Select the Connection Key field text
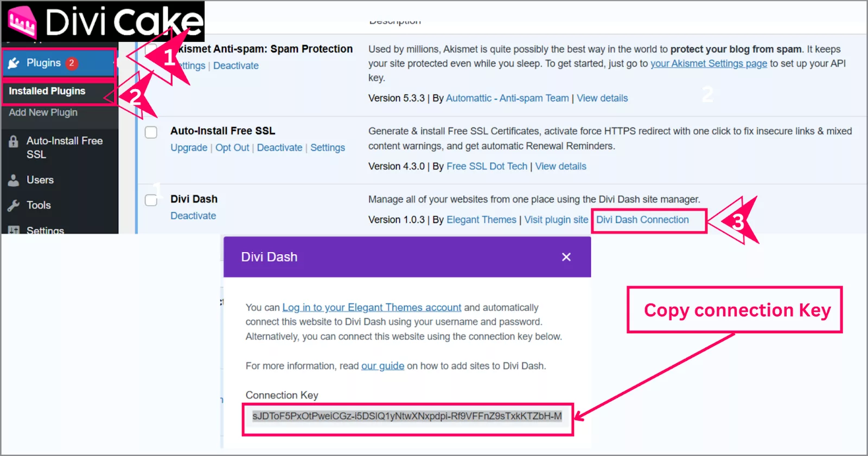This screenshot has height=456, width=868. click(x=407, y=416)
